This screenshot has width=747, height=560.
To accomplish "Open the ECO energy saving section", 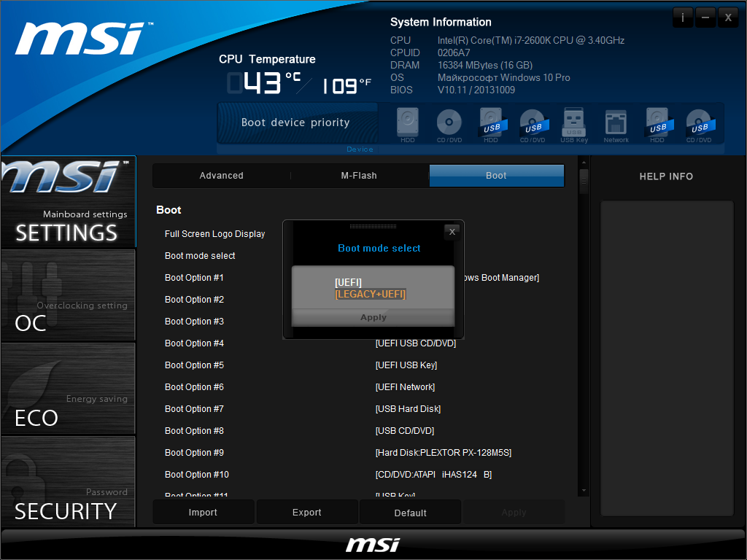I will pos(68,389).
